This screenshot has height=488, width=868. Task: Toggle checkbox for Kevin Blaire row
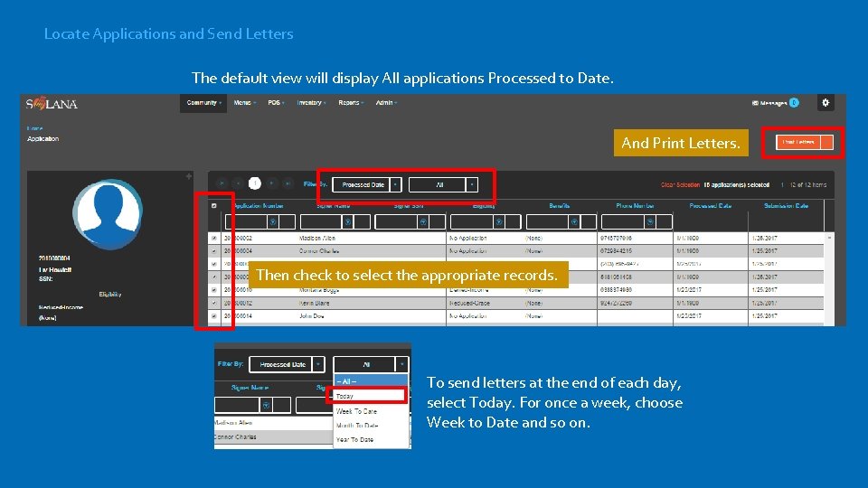(214, 304)
